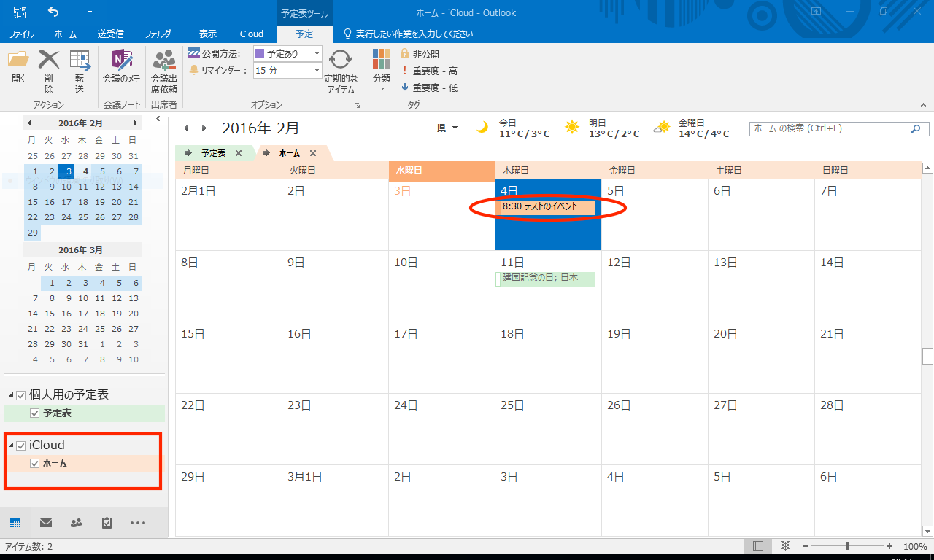The height and width of the screenshot is (560, 934).
Task: Open the ファイル menu tab
Action: 21,34
